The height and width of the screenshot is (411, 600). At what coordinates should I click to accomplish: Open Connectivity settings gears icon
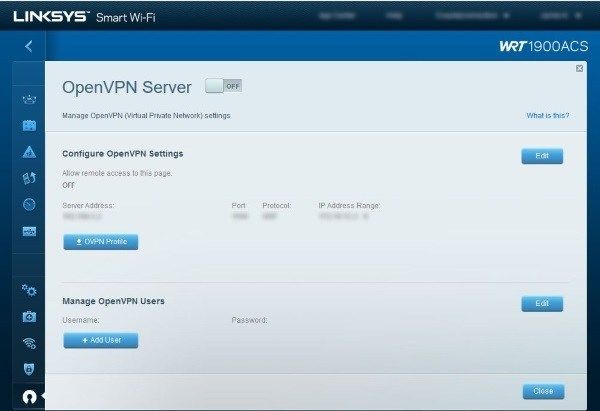pos(29,290)
